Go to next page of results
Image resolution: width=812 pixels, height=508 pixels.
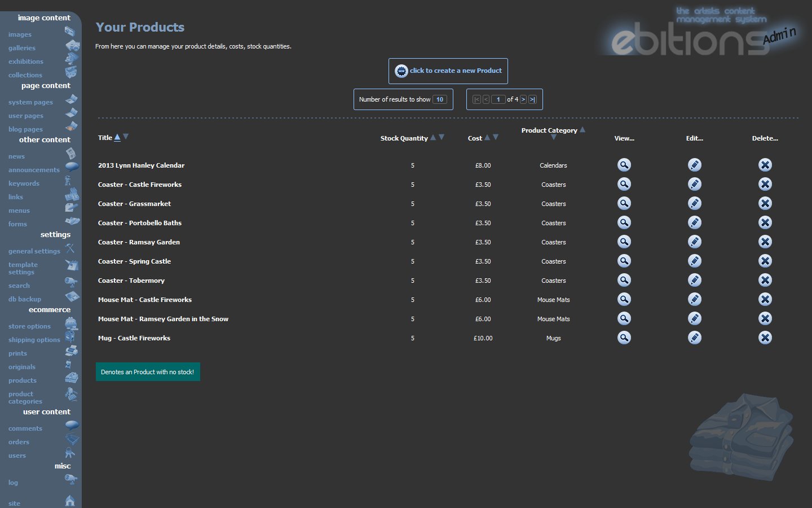pyautogui.click(x=523, y=99)
